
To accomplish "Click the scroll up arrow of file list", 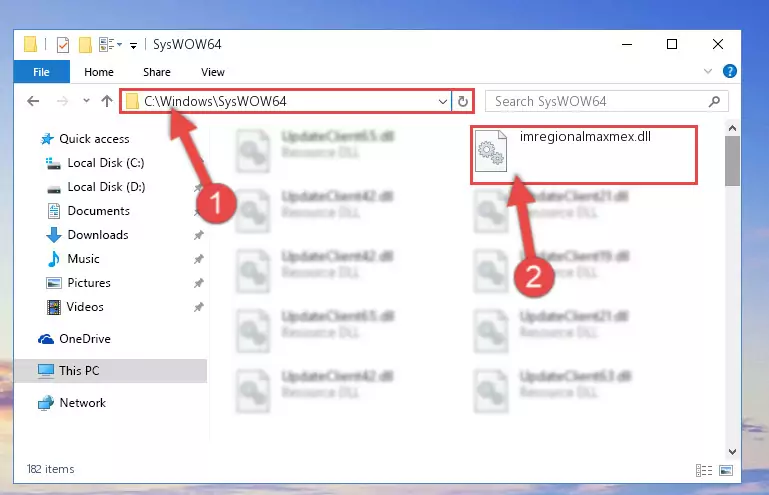I will pyautogui.click(x=732, y=128).
